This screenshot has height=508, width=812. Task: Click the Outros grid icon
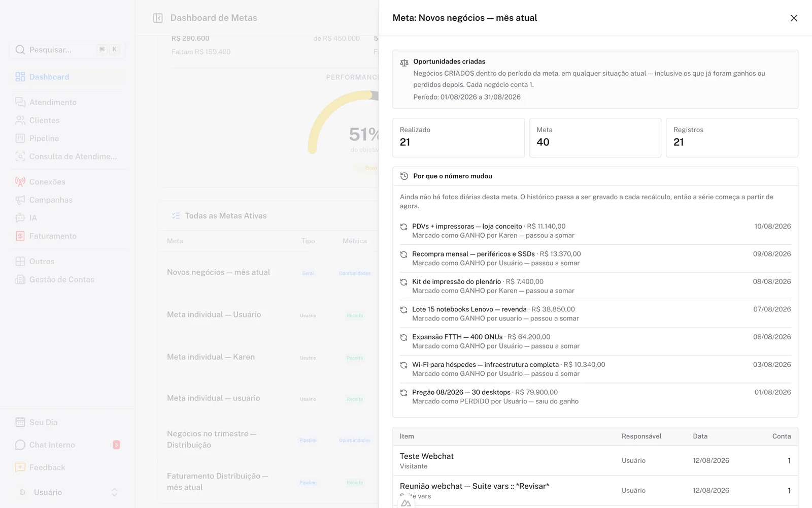click(x=20, y=261)
